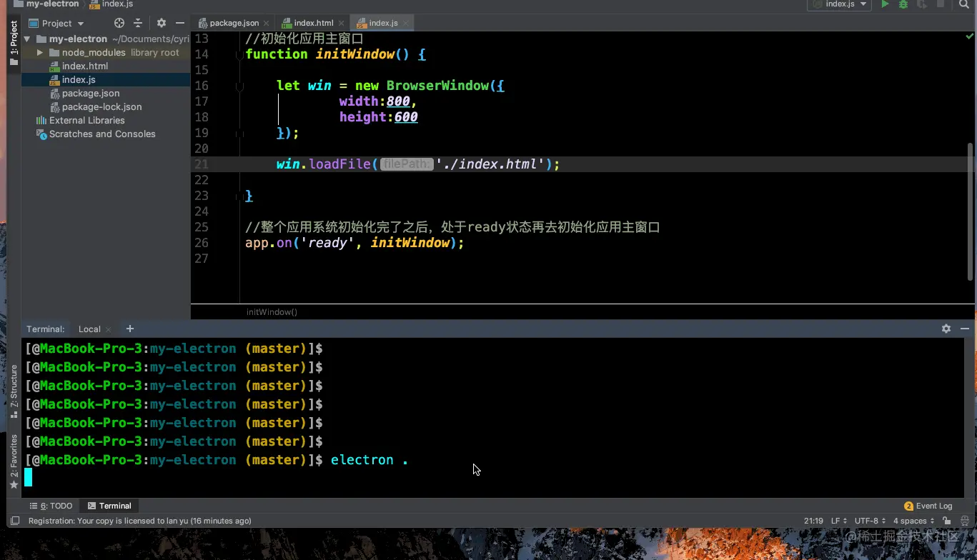Add a new terminal session
The width and height of the screenshot is (977, 560).
point(129,329)
